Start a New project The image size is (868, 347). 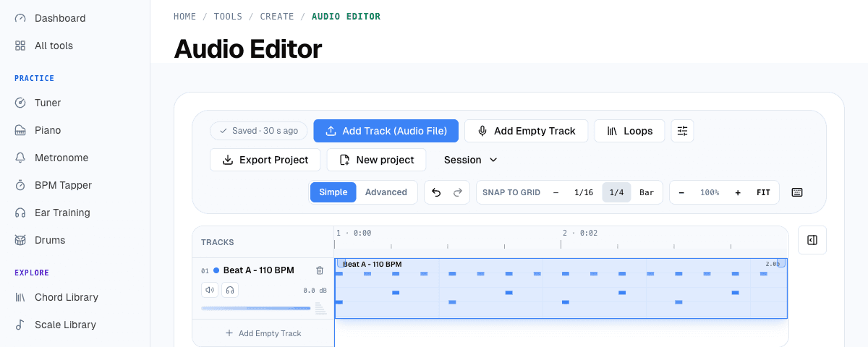click(x=376, y=160)
